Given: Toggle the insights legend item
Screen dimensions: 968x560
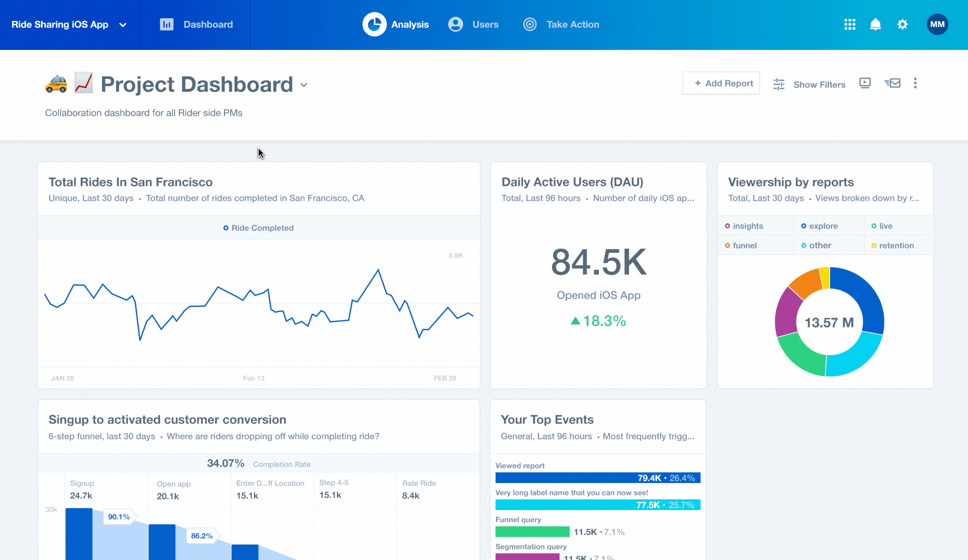Looking at the screenshot, I should tap(744, 226).
